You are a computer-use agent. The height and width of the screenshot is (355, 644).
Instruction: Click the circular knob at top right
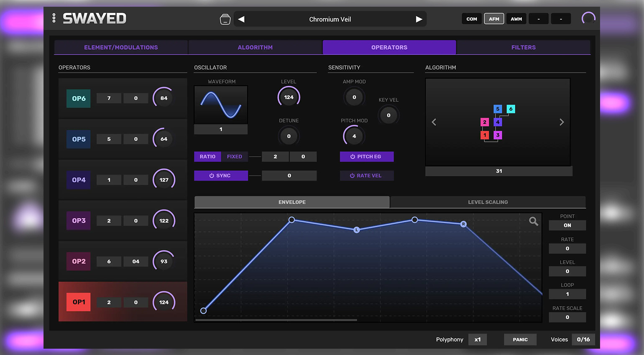click(x=588, y=18)
